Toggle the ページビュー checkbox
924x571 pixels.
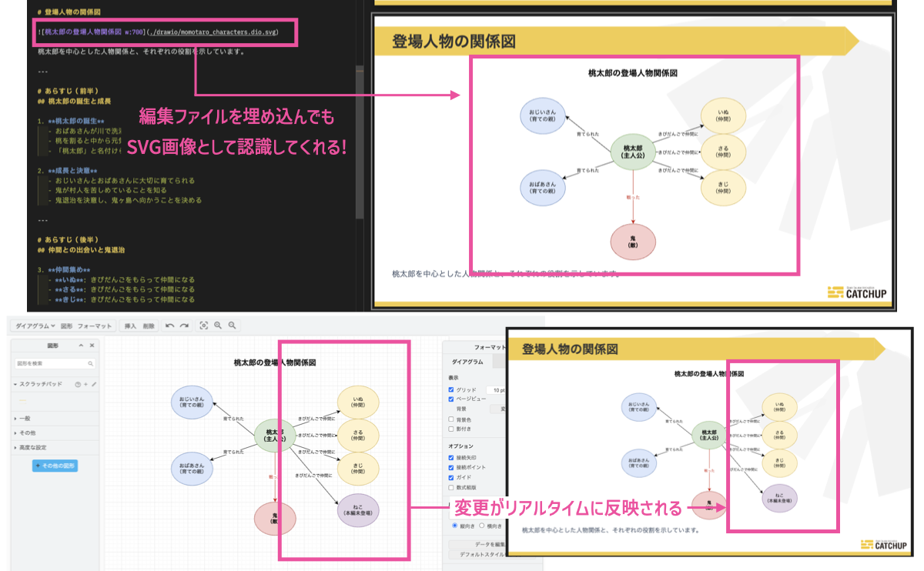(451, 399)
